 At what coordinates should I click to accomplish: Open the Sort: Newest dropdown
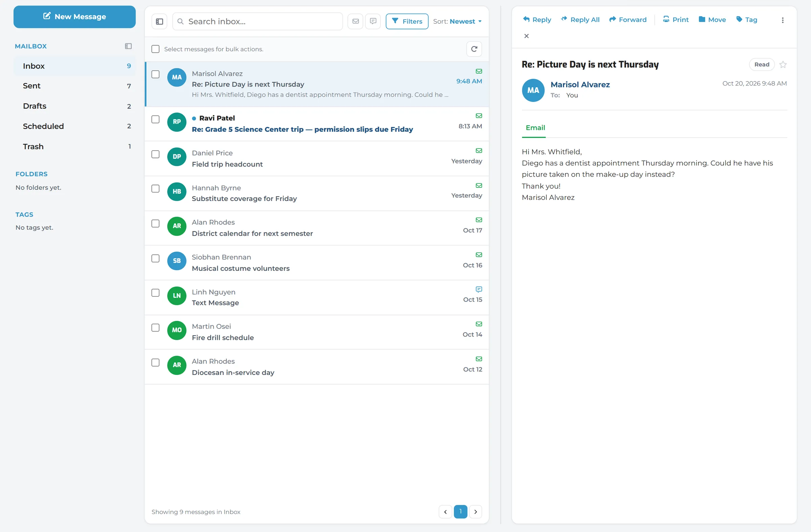[457, 22]
